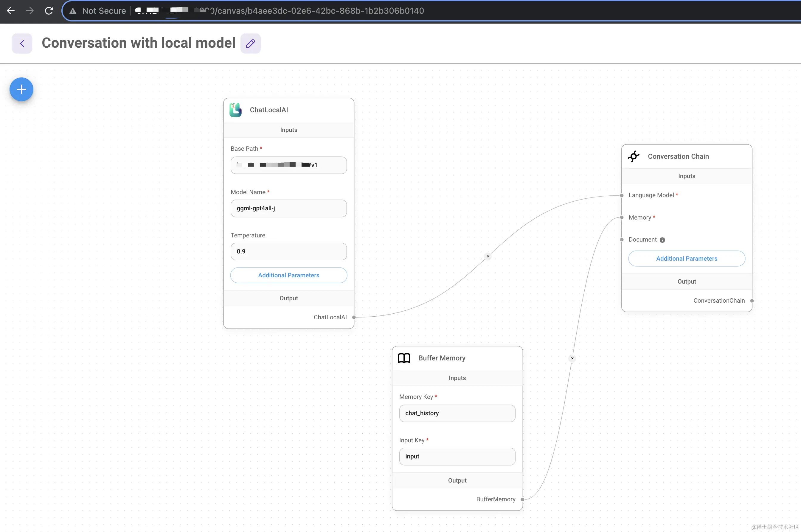Click the browser back arrow

[x=10, y=11]
